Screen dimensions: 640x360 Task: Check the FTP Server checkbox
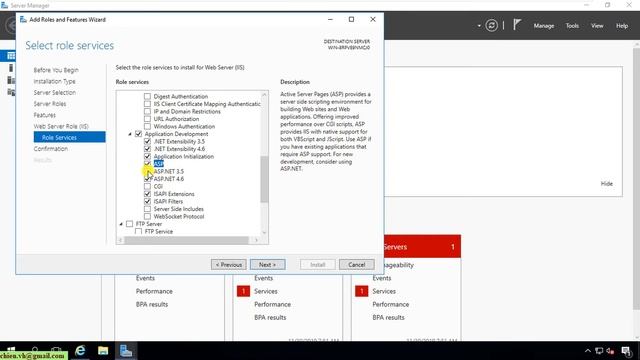[x=129, y=224]
